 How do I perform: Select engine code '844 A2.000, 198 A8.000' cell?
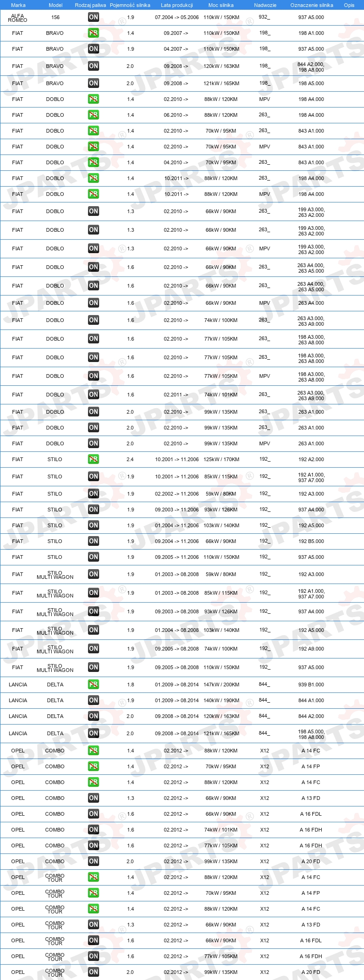click(x=311, y=67)
